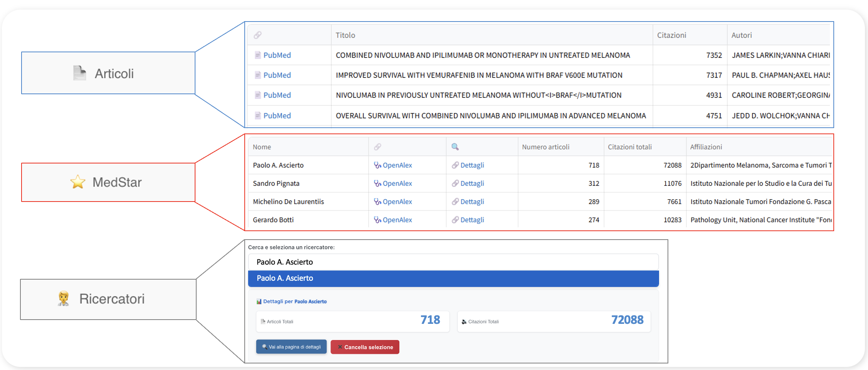
Task: Sort by Citazioni totali column header
Action: (x=629, y=147)
